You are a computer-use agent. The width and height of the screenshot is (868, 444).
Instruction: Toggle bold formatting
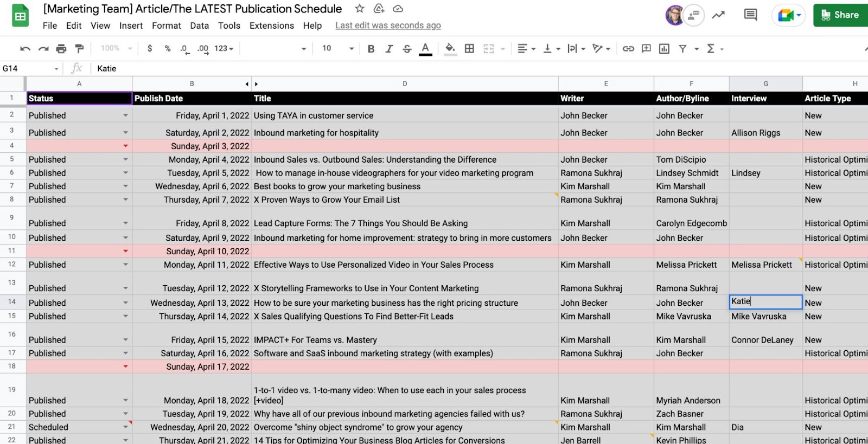tap(371, 49)
